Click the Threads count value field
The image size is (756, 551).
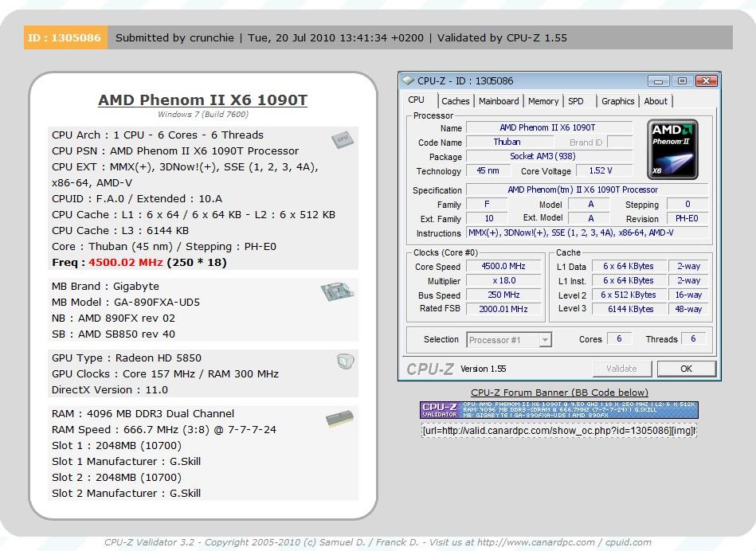(x=693, y=339)
